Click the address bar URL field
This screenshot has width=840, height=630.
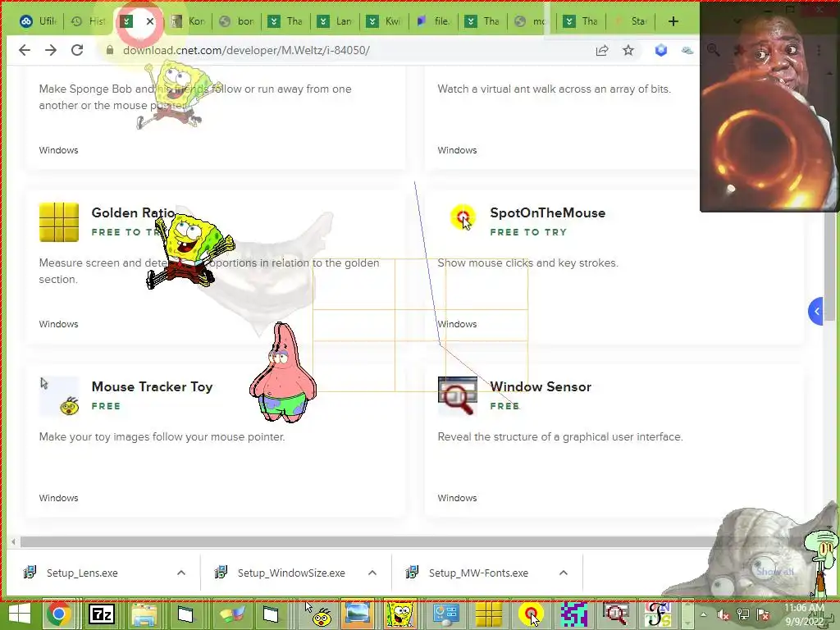(x=343, y=50)
